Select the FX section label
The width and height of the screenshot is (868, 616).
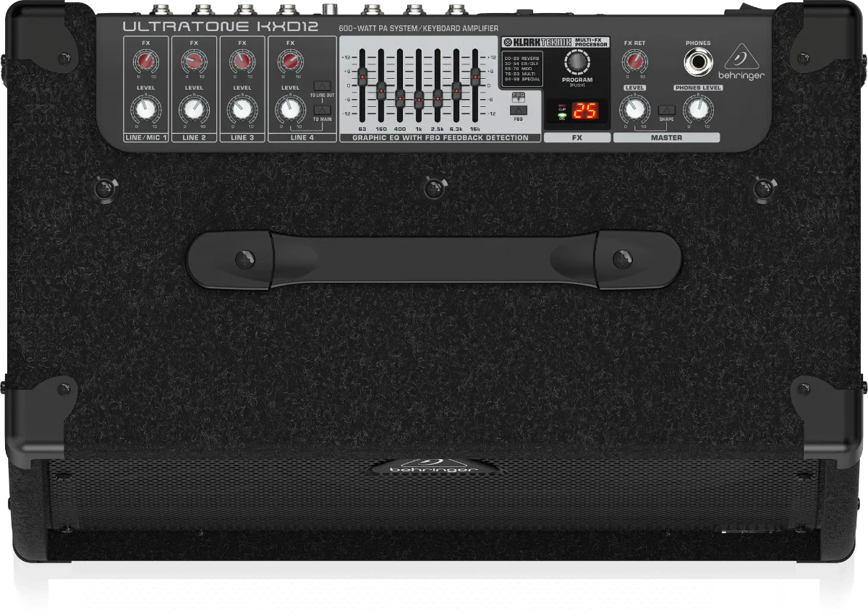pos(577,136)
